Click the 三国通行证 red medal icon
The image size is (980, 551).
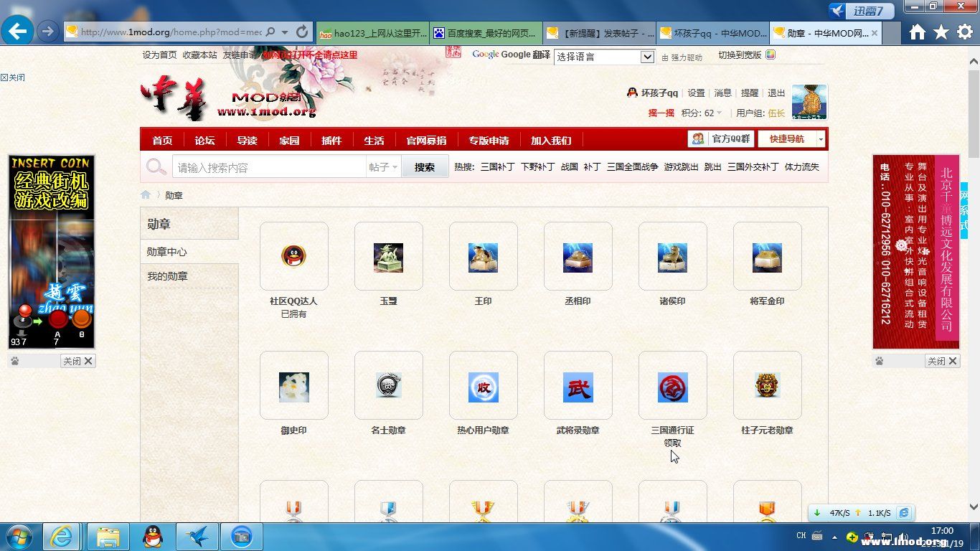pyautogui.click(x=672, y=387)
